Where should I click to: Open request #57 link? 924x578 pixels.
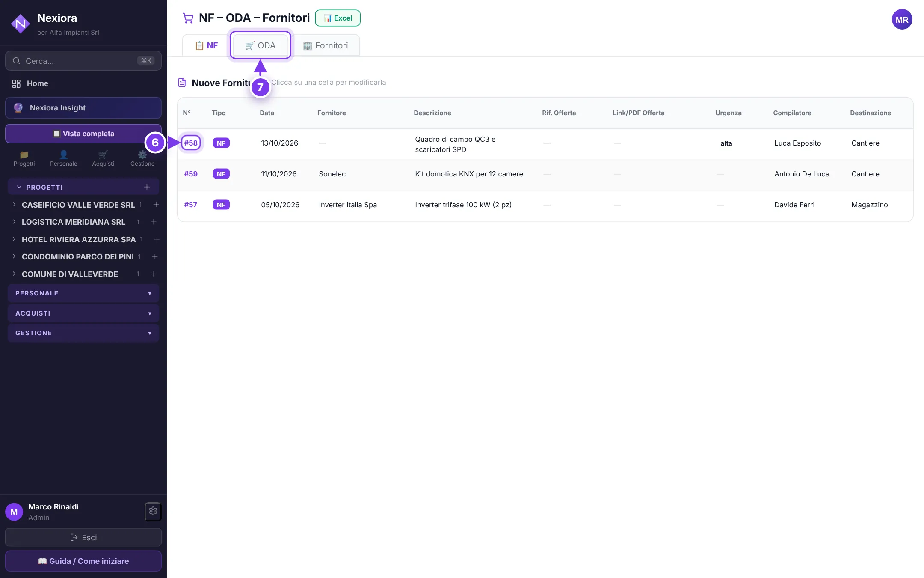click(x=191, y=205)
